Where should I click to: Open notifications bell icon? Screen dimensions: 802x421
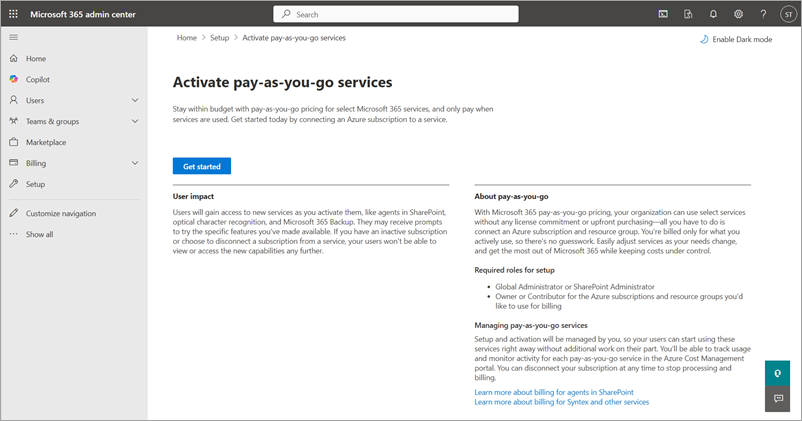pyautogui.click(x=713, y=14)
